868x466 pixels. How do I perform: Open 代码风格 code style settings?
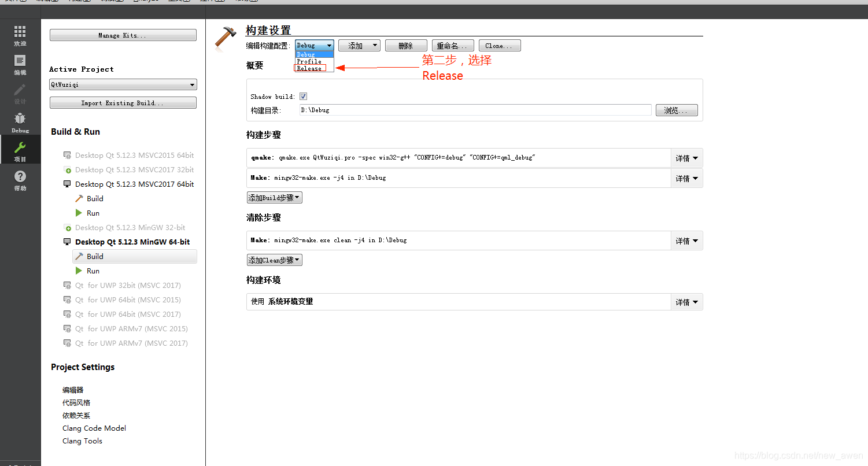point(76,403)
